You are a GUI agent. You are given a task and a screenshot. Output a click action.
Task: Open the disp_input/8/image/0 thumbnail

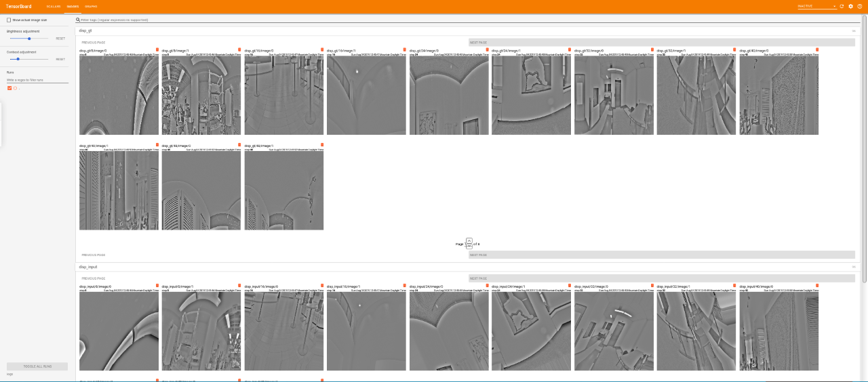pyautogui.click(x=119, y=331)
